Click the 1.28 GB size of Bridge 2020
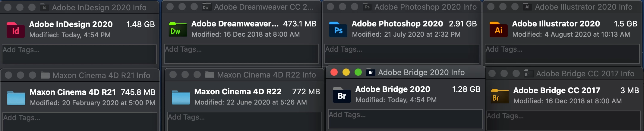644x131 pixels. coord(466,89)
